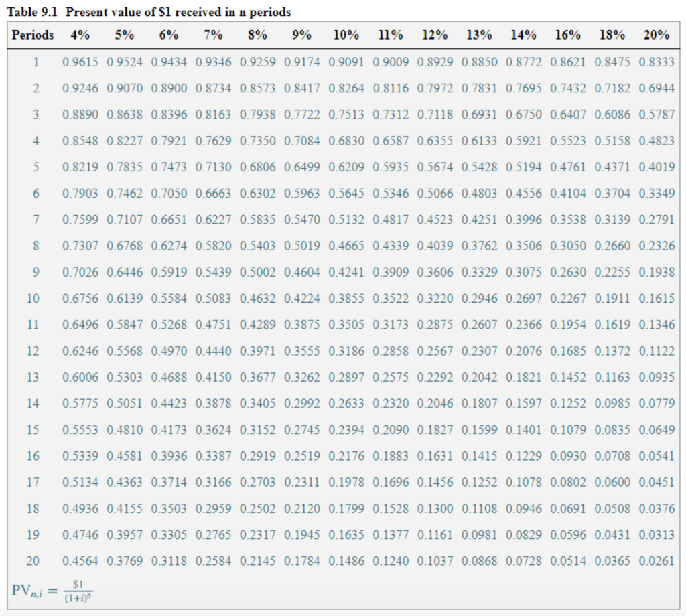Select the 10% column header
The height and width of the screenshot is (616, 686).
coord(346,35)
